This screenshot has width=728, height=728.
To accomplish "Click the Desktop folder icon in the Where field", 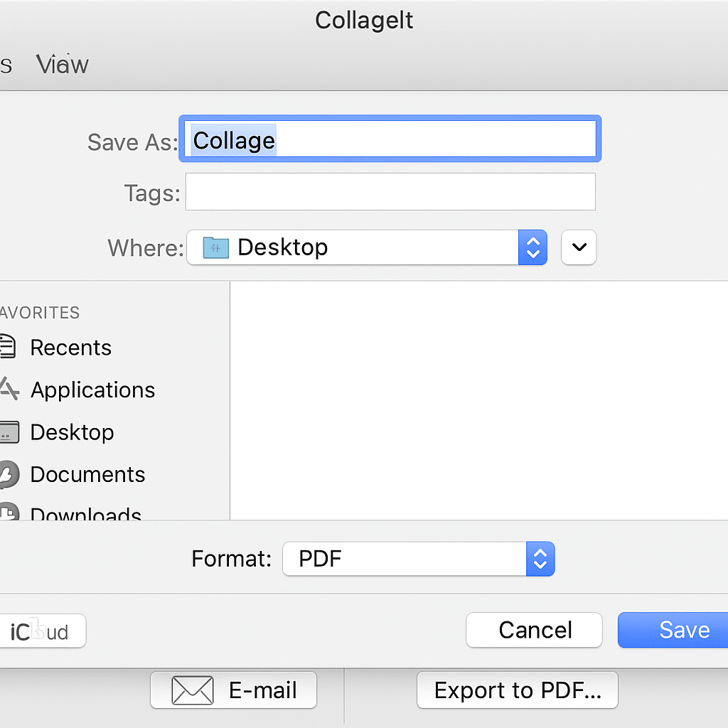I will tap(215, 247).
